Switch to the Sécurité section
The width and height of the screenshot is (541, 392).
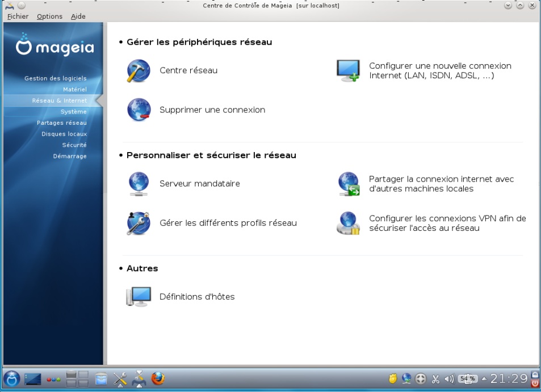click(x=74, y=145)
